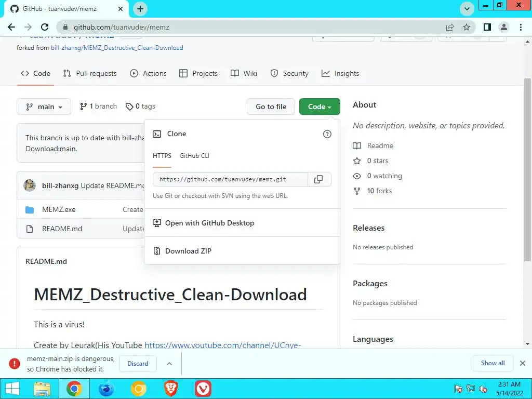
Task: Toggle the Chrome side panel icon
Action: point(487,27)
